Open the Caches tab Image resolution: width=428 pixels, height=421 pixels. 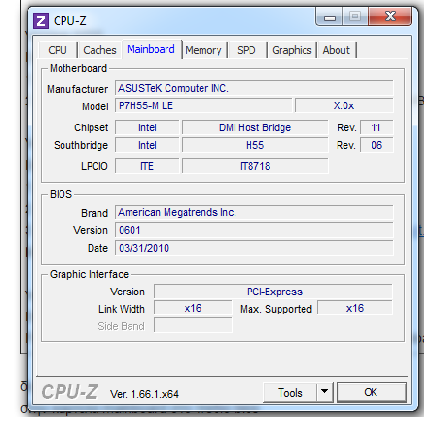coord(100,50)
